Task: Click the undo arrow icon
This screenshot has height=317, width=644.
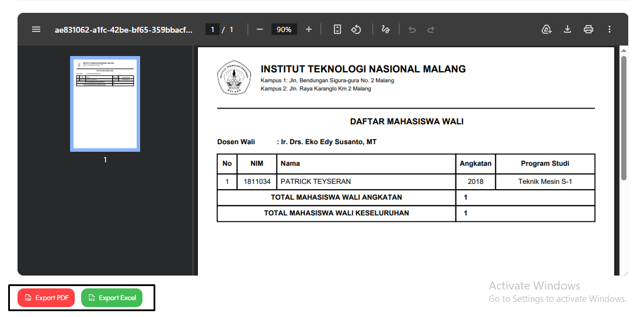Action: point(412,30)
